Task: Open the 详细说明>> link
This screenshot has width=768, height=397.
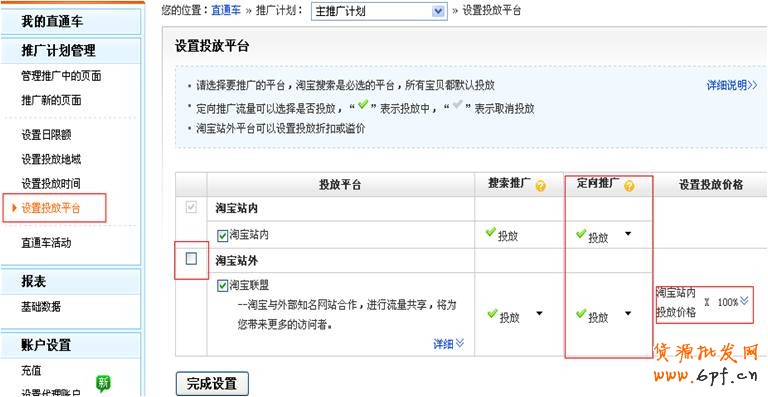Action: tap(732, 86)
